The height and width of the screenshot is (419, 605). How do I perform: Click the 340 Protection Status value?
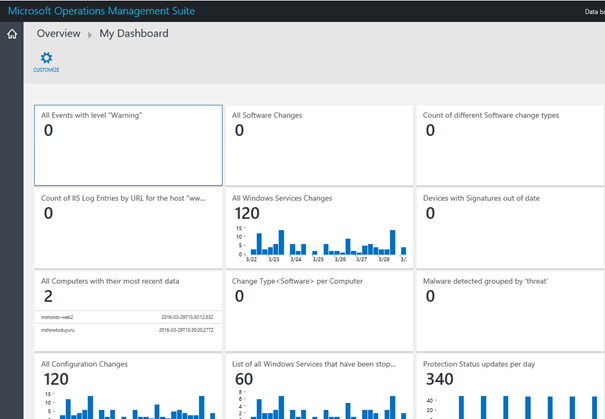(439, 379)
